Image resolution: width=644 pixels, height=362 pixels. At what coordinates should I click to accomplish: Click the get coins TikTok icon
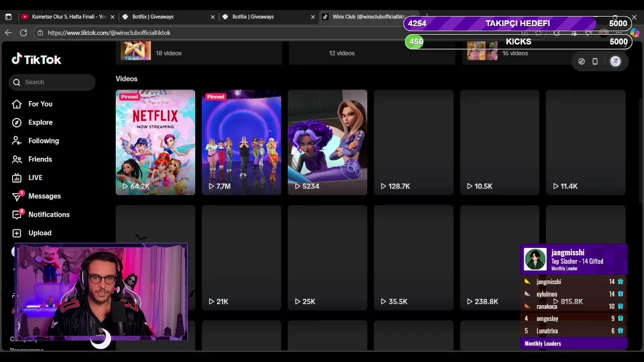click(581, 61)
